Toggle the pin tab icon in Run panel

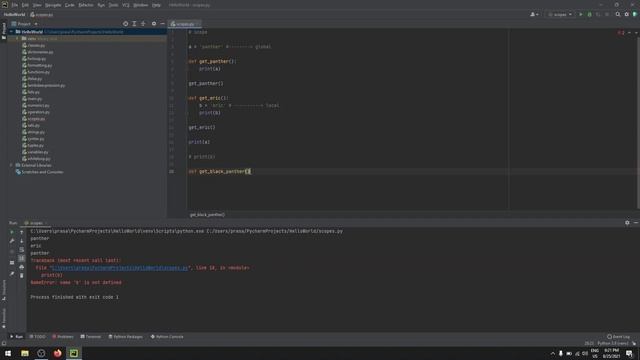click(x=12, y=273)
